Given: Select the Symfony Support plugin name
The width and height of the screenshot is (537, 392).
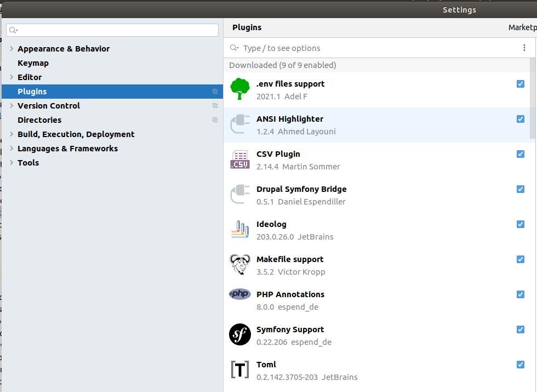Looking at the screenshot, I should point(290,329).
